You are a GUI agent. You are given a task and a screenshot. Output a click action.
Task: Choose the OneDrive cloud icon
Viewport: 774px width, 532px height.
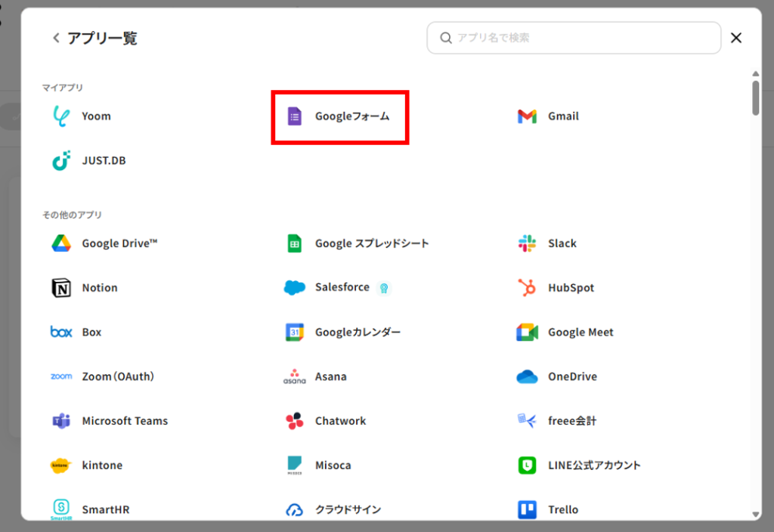(x=527, y=376)
